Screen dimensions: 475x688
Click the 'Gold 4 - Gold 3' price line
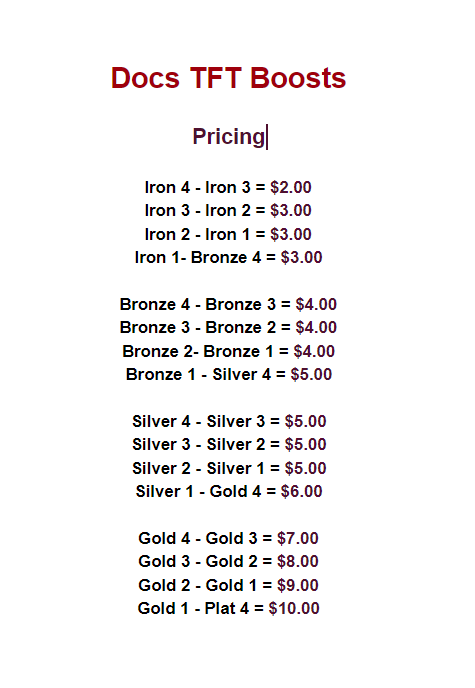point(229,539)
